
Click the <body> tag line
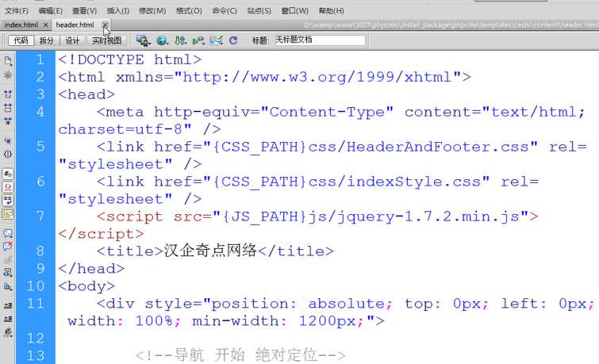(86, 286)
